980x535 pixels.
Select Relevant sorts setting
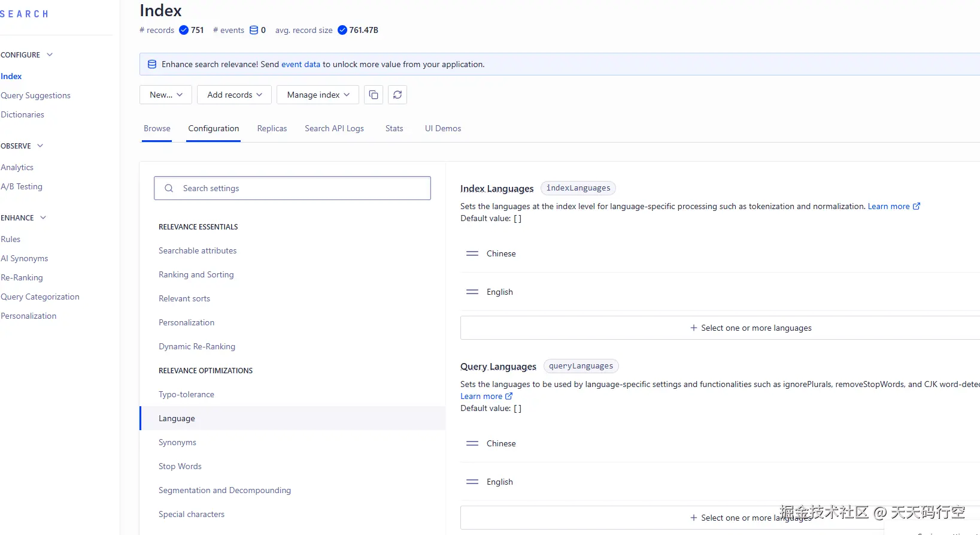point(184,298)
